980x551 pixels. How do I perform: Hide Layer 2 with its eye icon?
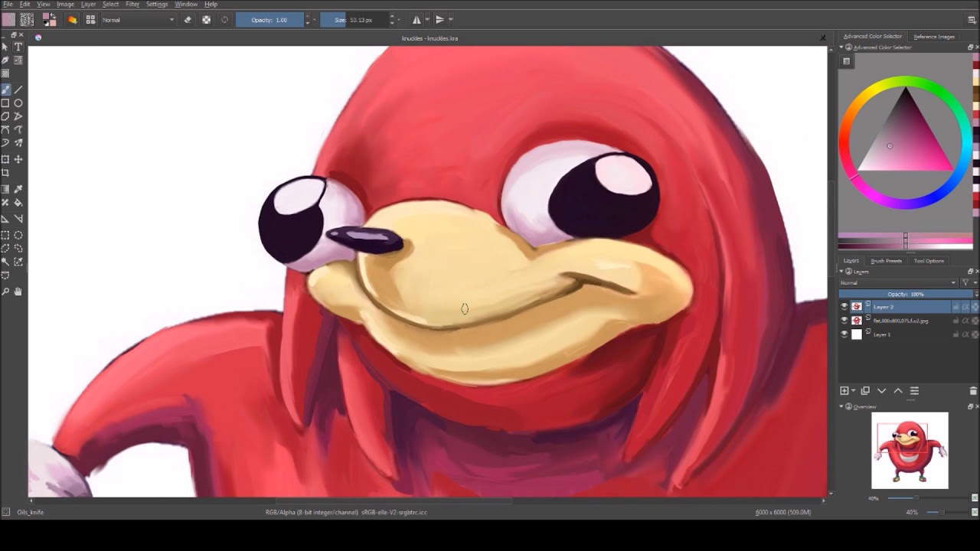click(844, 307)
